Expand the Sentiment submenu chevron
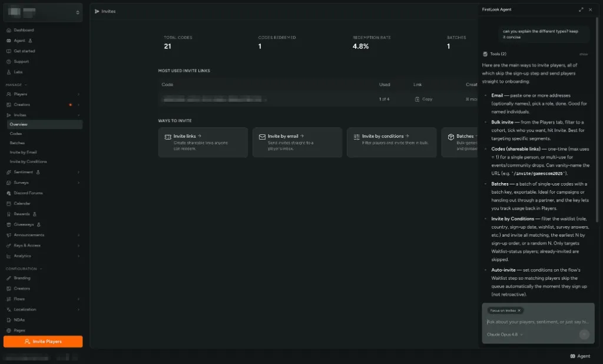The image size is (603, 364). pyautogui.click(x=78, y=172)
